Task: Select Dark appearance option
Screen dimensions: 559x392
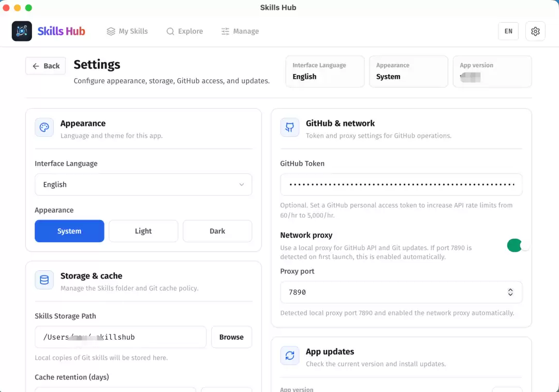Action: [217, 231]
